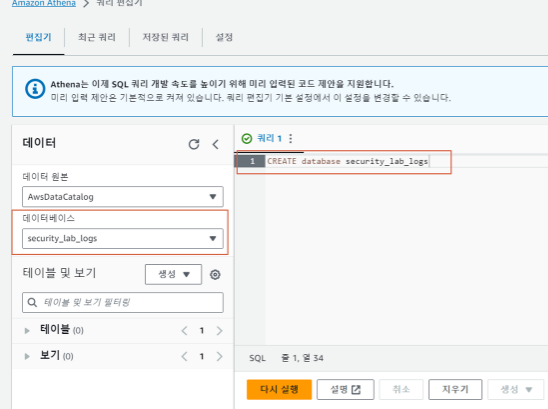Refresh the data panel with reload icon
This screenshot has width=548, height=409.
coord(194,144)
